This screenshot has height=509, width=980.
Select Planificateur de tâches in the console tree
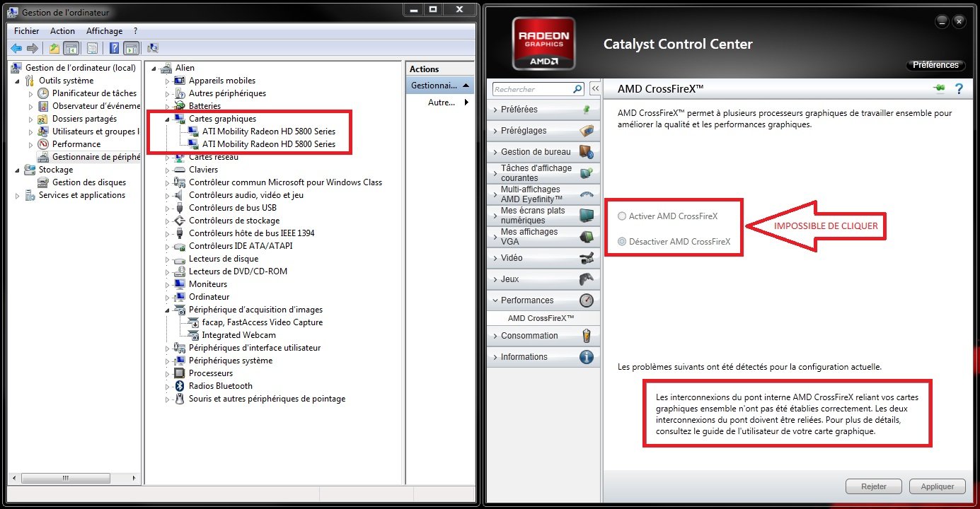point(94,93)
